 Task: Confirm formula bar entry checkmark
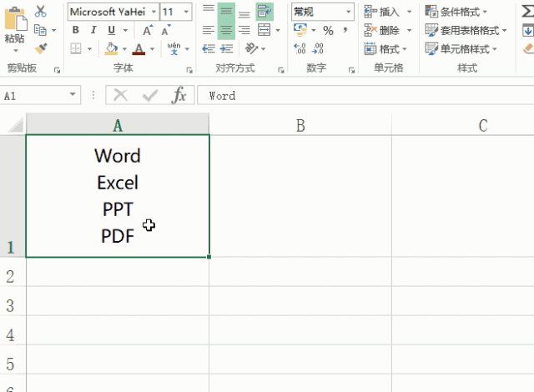(x=150, y=95)
